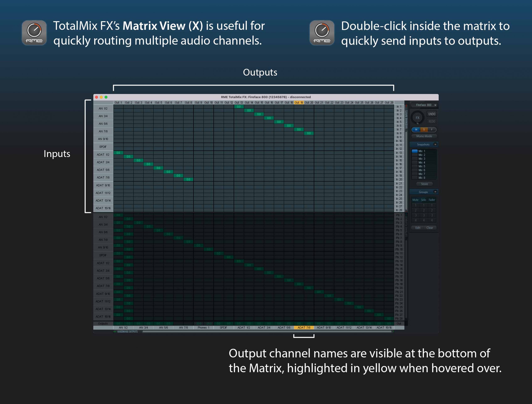The width and height of the screenshot is (532, 404).
Task: Click the Out 13 column header
Action: pyautogui.click(x=239, y=103)
